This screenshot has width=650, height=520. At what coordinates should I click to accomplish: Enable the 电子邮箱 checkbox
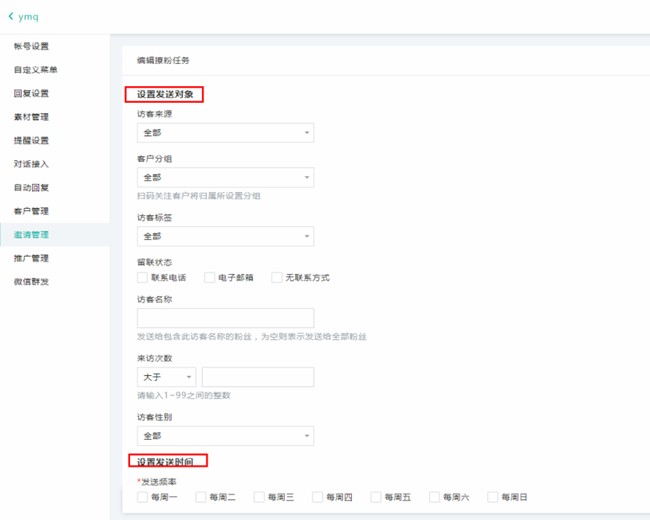[210, 277]
